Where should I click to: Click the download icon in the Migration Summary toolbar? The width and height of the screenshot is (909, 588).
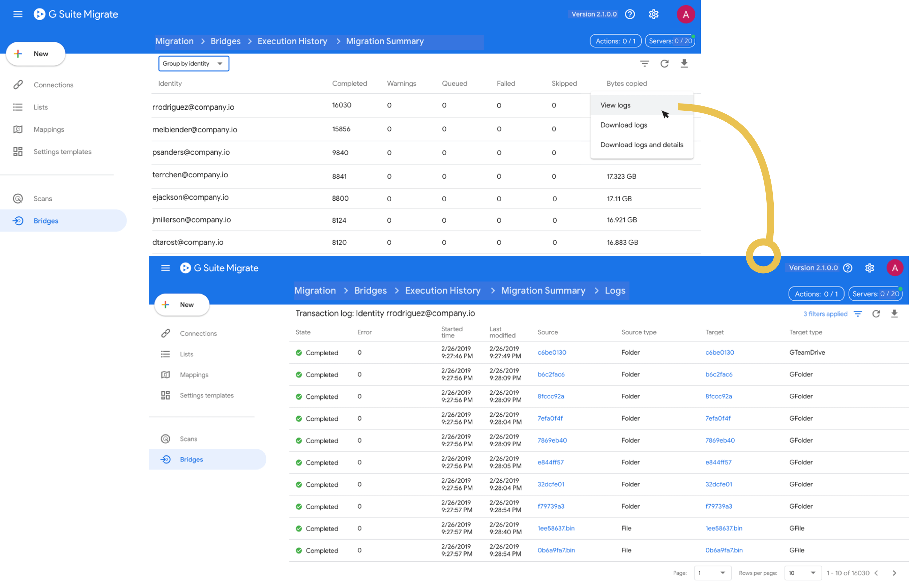684,64
